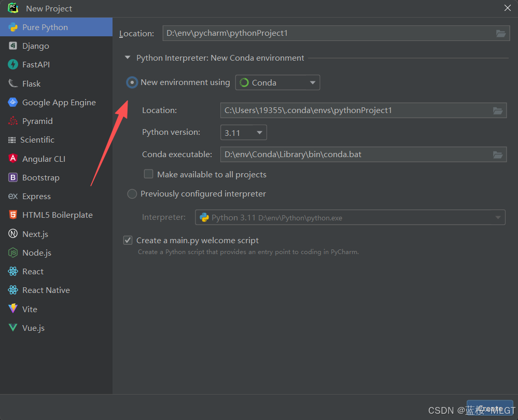Click the FastAPI lightning icon
Image resolution: width=518 pixels, height=420 pixels.
pos(13,64)
